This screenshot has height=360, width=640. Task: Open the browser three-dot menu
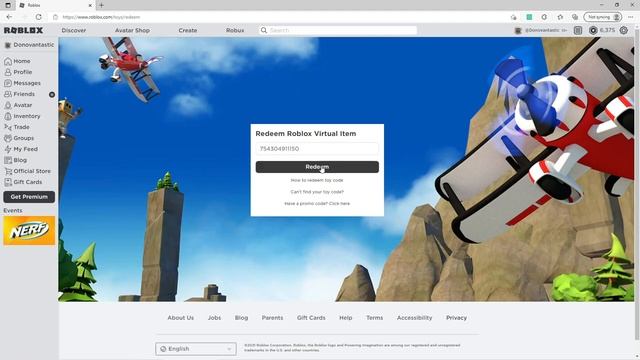point(631,17)
